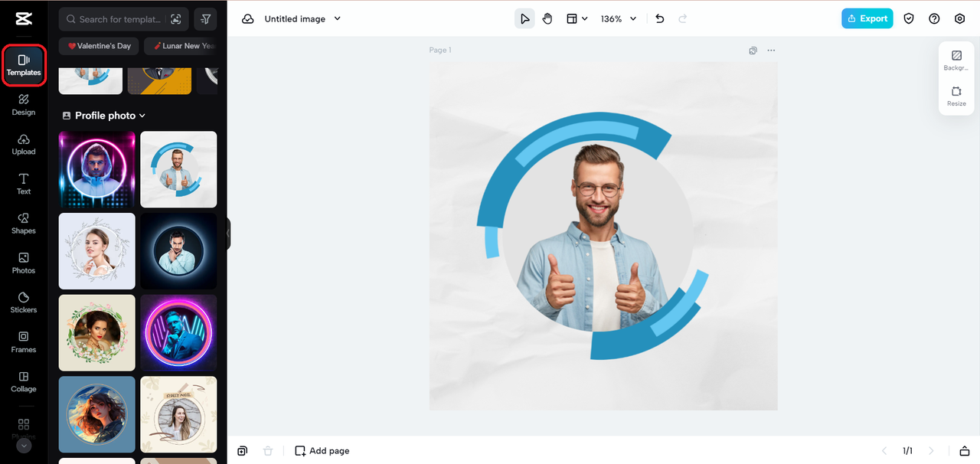Go to next page arrow
The height and width of the screenshot is (464, 980).
[x=932, y=451]
